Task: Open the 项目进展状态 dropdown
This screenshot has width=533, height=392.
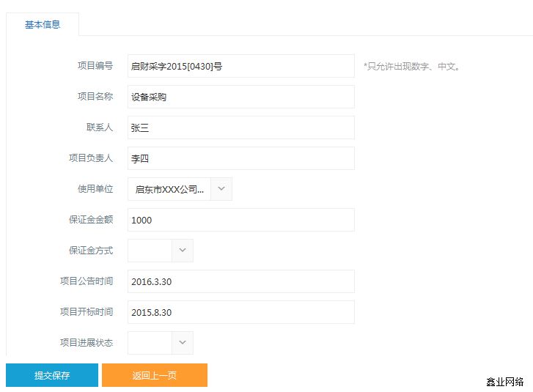Action: [183, 342]
